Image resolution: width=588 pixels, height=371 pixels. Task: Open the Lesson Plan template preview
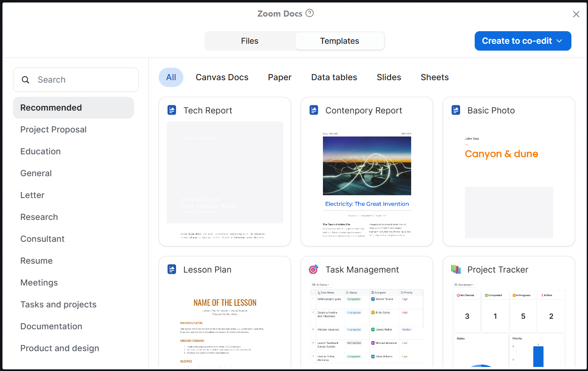225,324
